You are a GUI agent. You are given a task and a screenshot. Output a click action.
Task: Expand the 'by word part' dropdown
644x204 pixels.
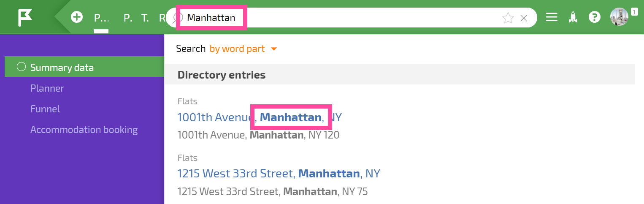pyautogui.click(x=237, y=49)
